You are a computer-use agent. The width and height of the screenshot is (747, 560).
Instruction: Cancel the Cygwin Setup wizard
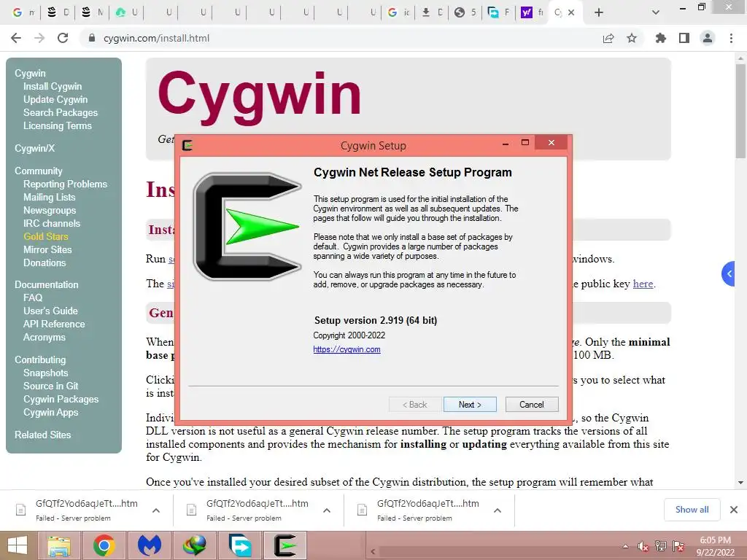tap(532, 404)
